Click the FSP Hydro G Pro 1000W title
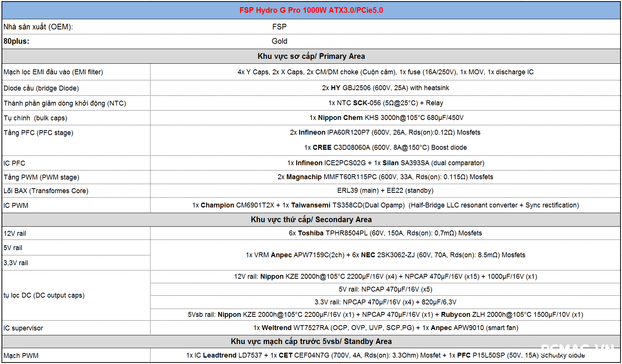The image size is (622, 364). 311,10
